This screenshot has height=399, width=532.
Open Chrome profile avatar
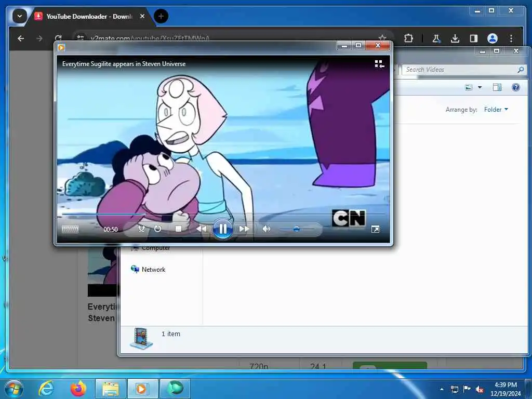tap(493, 38)
